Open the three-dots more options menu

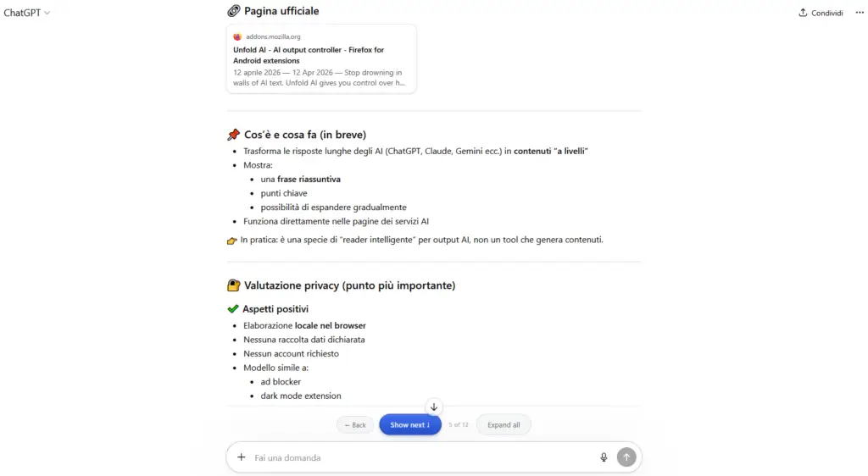(x=860, y=13)
